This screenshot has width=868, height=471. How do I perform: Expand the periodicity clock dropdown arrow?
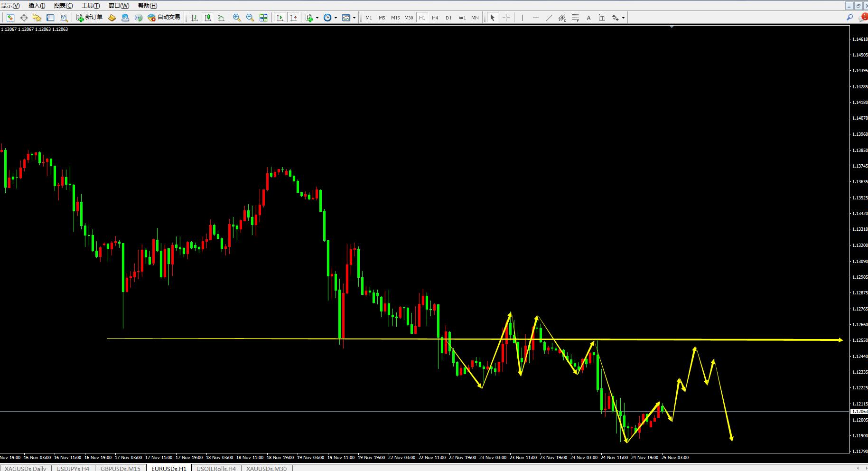click(336, 18)
